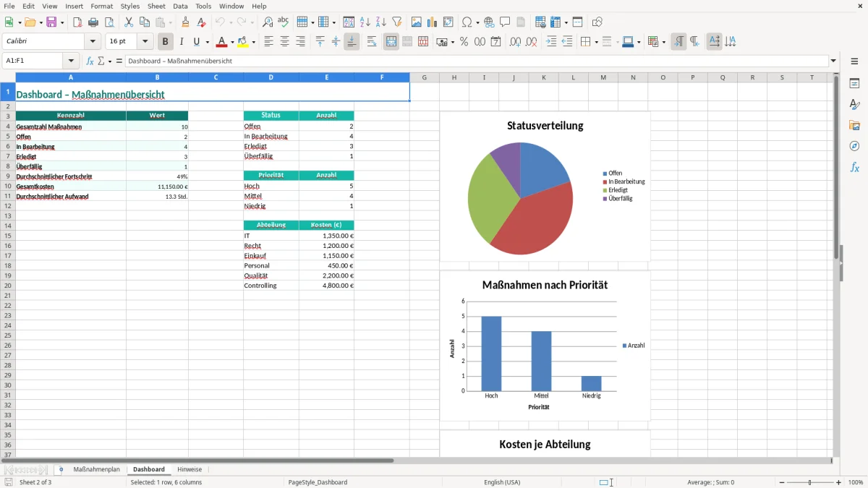Screen dimensions: 868x488
Task: Click English (USA) language in status bar
Action: [502, 482]
